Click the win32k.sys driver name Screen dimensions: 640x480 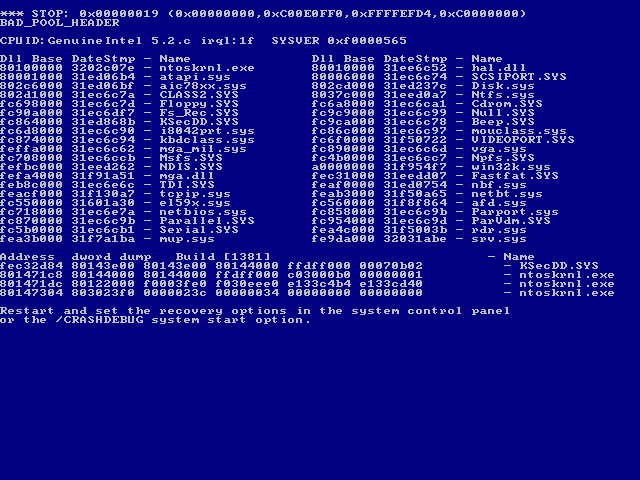[x=511, y=167]
